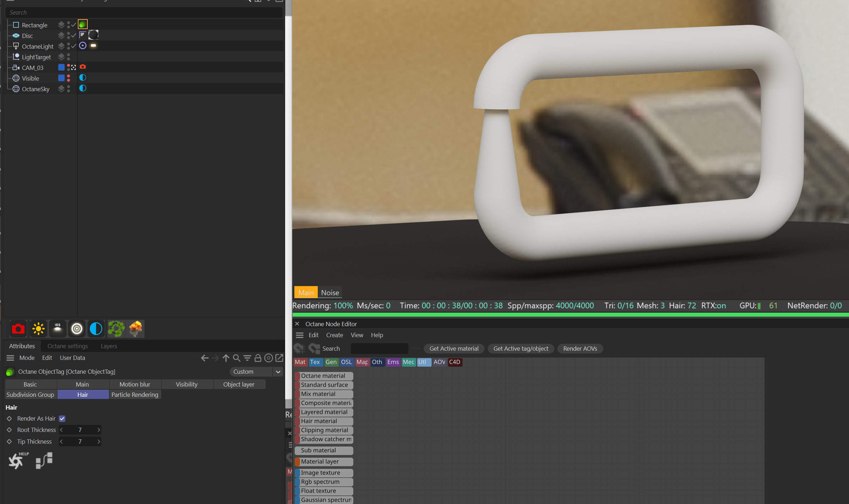Click the red Octane camera icon
This screenshot has width=849, height=504.
[18, 329]
